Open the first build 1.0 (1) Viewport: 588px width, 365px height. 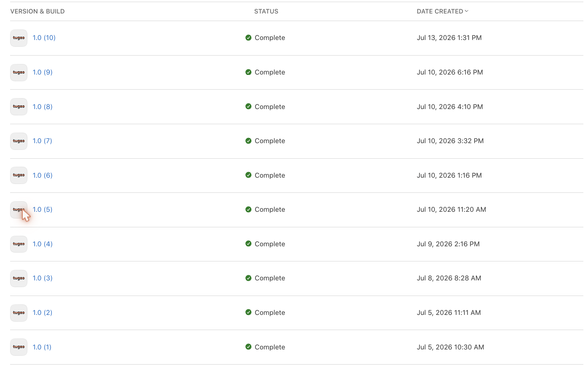42,347
